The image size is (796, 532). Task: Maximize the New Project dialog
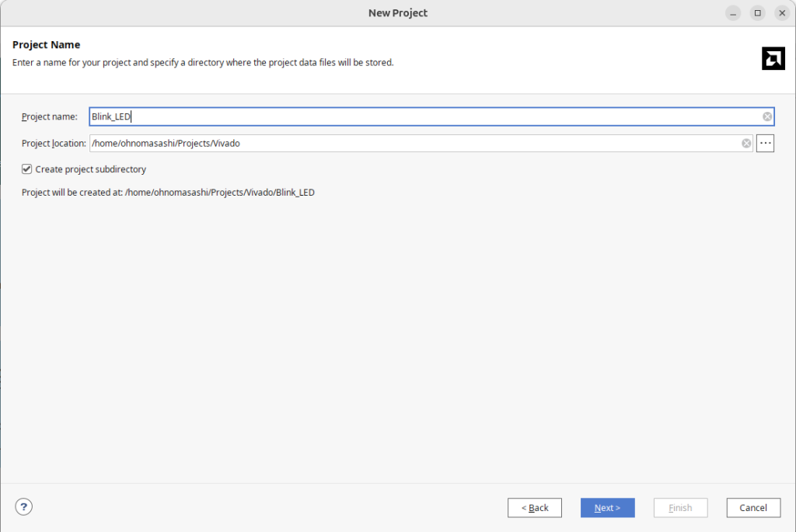click(x=757, y=13)
